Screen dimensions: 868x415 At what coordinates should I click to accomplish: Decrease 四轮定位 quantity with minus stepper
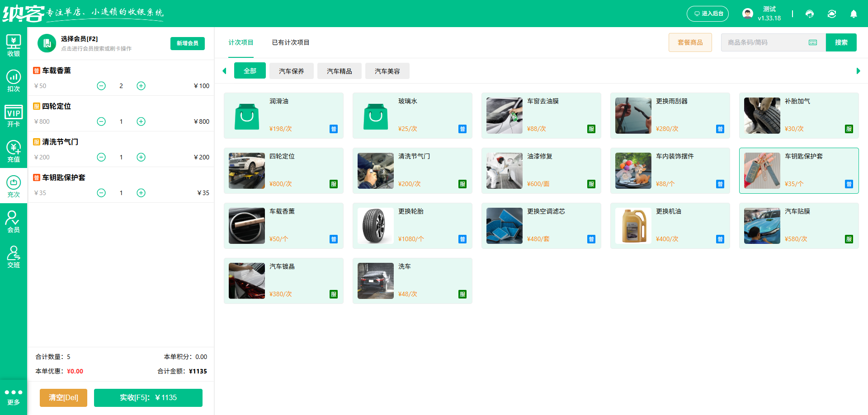point(101,121)
